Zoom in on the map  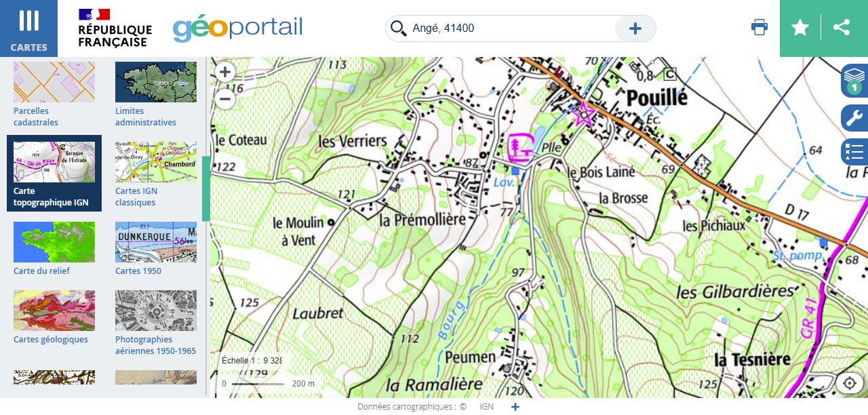pyautogui.click(x=225, y=72)
